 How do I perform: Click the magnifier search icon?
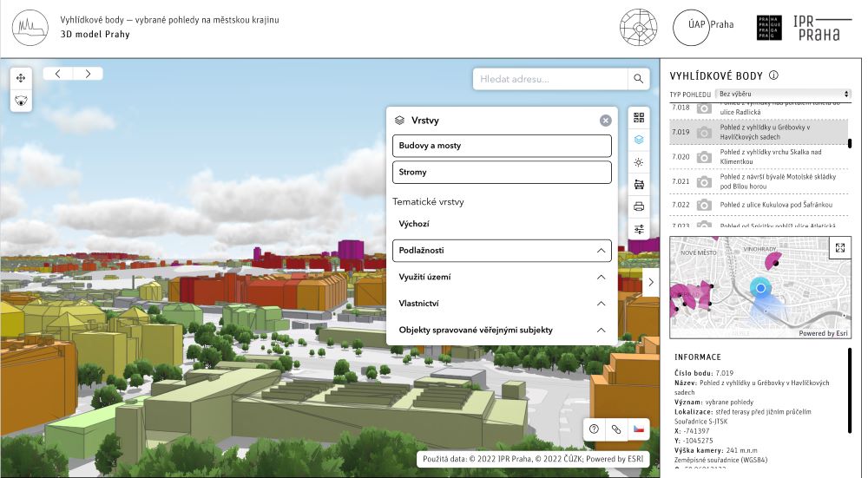tap(639, 79)
